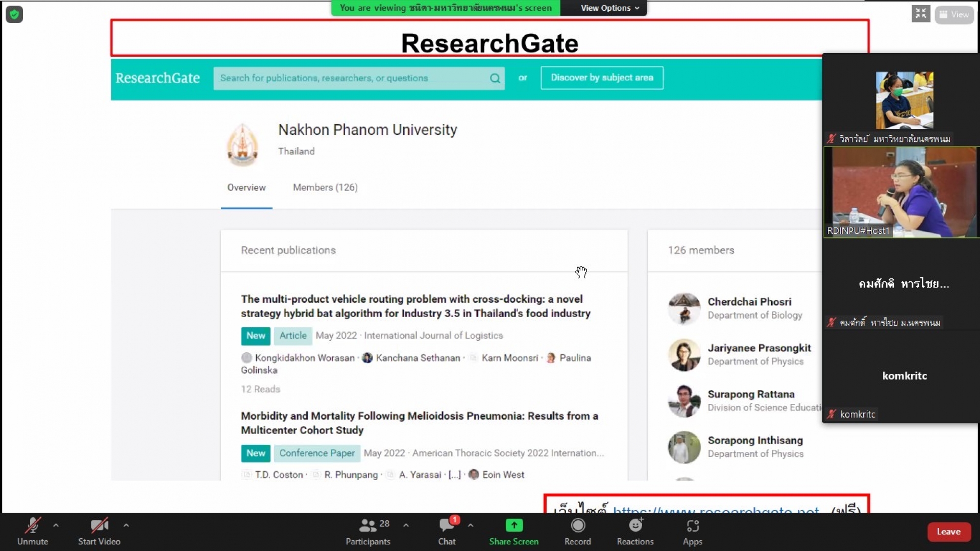Open the View Options dropdown
Viewport: 980px width, 551px height.
point(609,8)
